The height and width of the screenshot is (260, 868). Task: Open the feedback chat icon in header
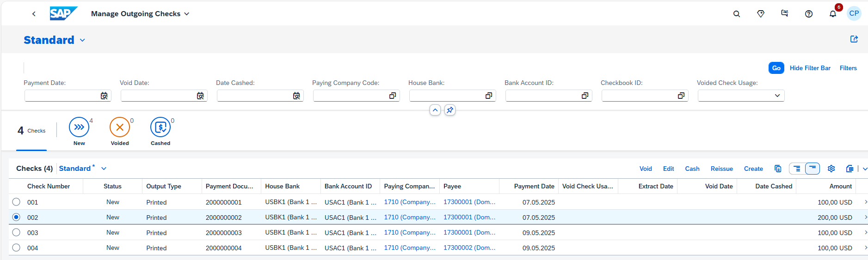pos(785,13)
